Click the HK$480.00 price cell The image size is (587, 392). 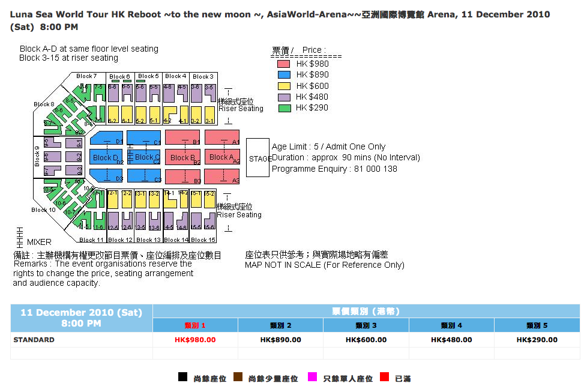coord(451,340)
